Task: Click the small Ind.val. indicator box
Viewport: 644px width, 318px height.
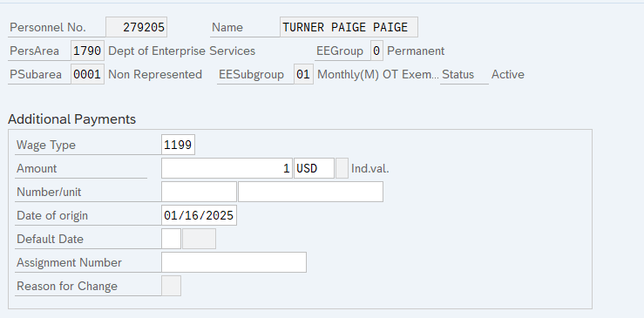Action: click(342, 168)
